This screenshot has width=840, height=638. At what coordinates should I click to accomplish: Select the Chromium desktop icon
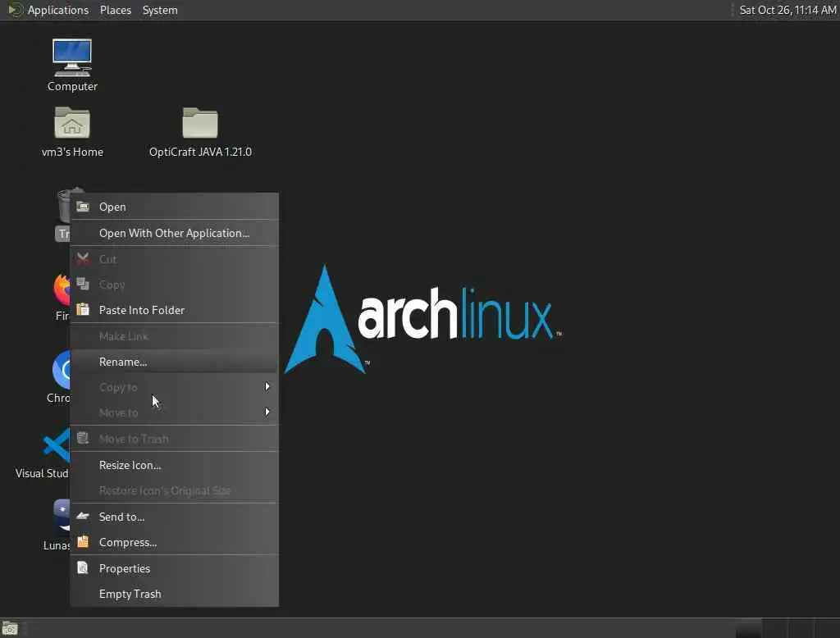tap(62, 370)
